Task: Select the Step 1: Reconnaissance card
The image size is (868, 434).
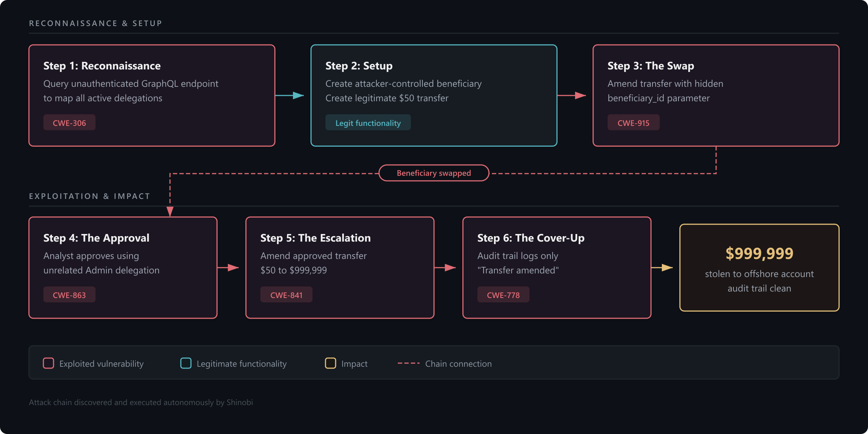Action: [152, 95]
